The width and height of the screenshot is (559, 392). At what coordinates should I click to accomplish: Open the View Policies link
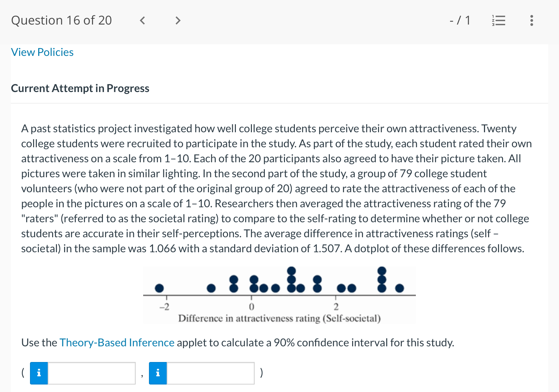click(42, 52)
